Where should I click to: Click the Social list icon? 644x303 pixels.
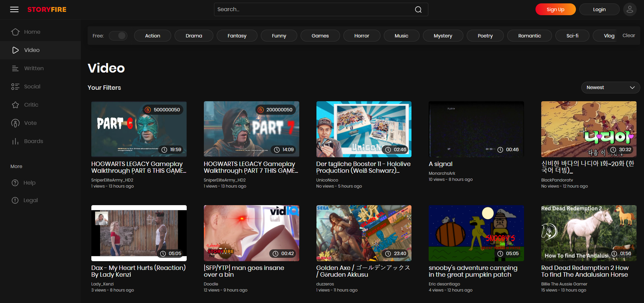(x=16, y=87)
